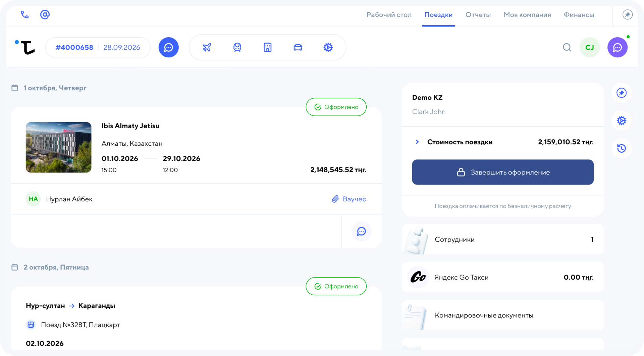This screenshot has width=644, height=356.
Task: Select the Поездки tab
Action: [x=438, y=15]
